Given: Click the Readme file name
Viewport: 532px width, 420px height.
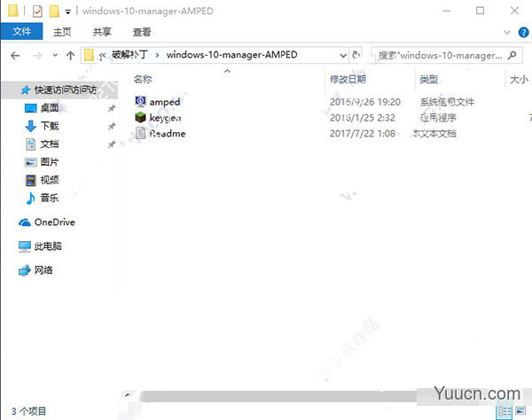Looking at the screenshot, I should click(168, 134).
